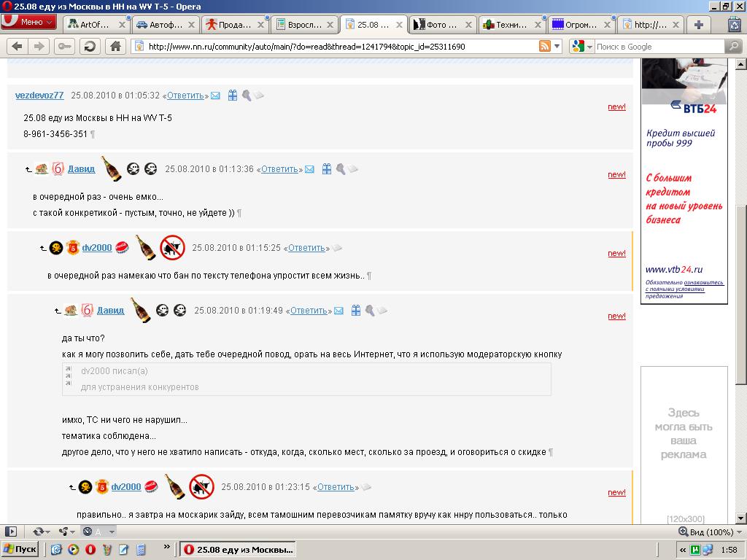Switch to the Фото... tab
747x560 pixels.
pyautogui.click(x=436, y=25)
